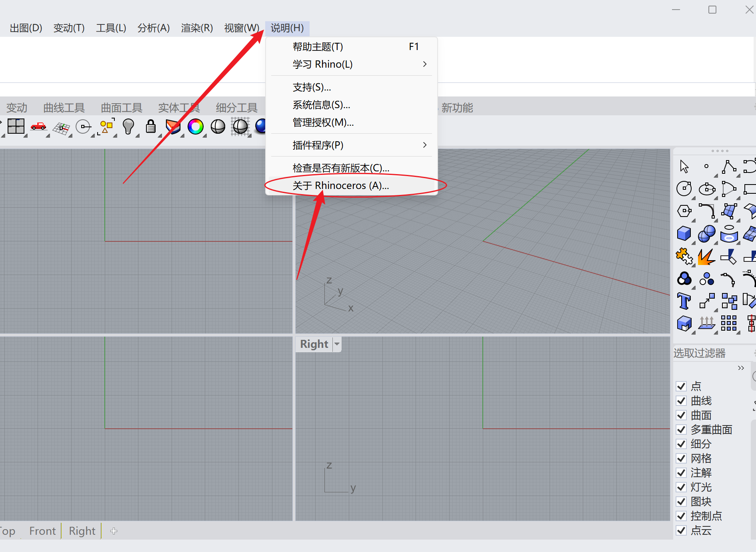The width and height of the screenshot is (756, 552).
Task: Disable the 控制点 selection filter
Action: [681, 516]
